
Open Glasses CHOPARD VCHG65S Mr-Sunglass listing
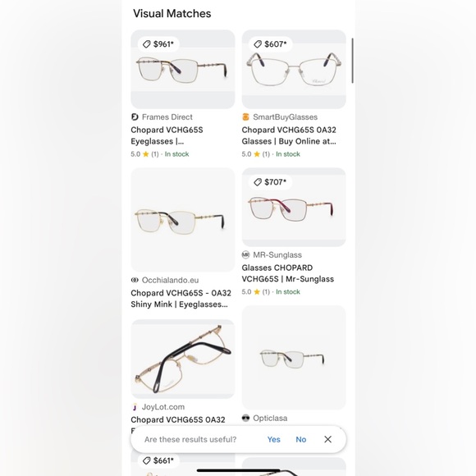click(288, 273)
